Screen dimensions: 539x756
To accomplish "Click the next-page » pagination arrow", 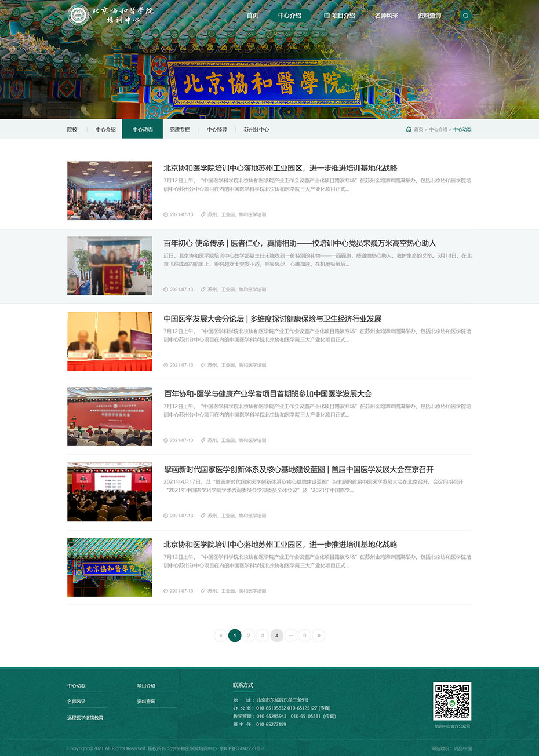I will pos(318,635).
